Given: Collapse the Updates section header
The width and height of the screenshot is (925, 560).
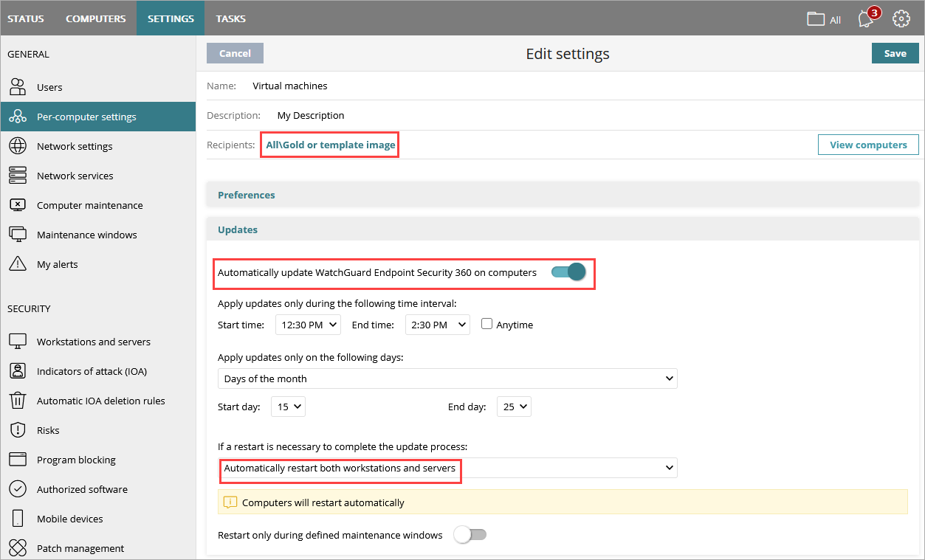Looking at the screenshot, I should (x=563, y=229).
